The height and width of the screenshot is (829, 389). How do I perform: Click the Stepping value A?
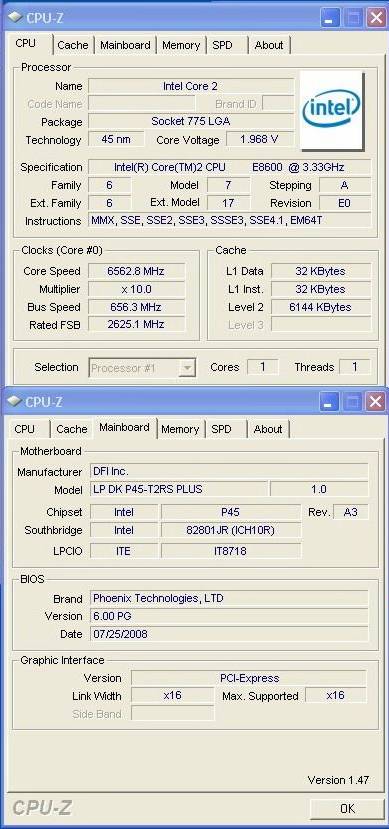click(x=345, y=185)
